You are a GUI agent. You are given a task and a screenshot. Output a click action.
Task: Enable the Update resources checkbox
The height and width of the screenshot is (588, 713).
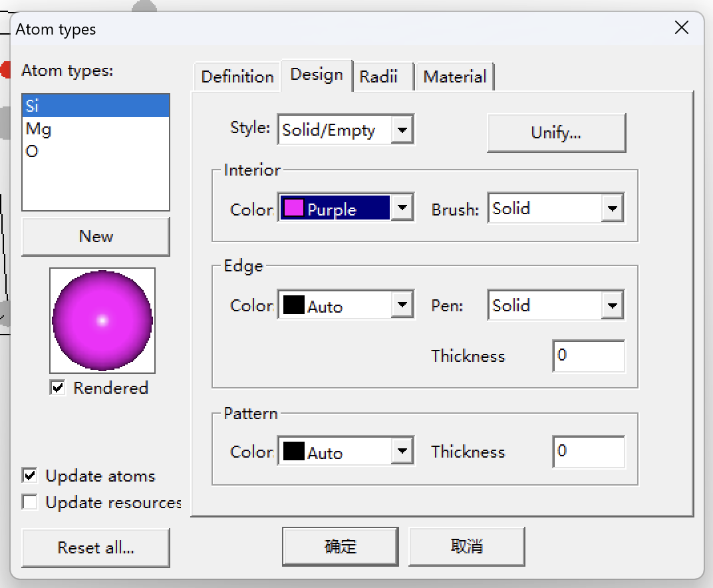tap(30, 502)
